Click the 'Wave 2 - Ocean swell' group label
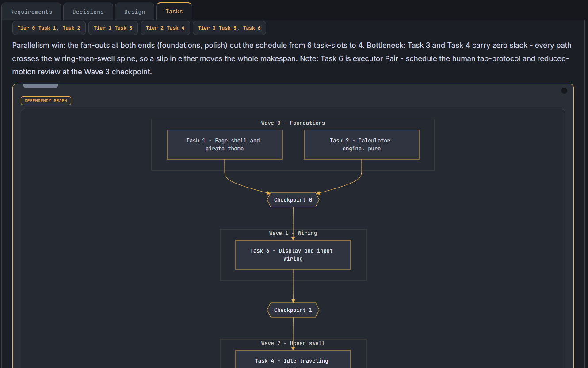This screenshot has width=588, height=368. pos(293,343)
